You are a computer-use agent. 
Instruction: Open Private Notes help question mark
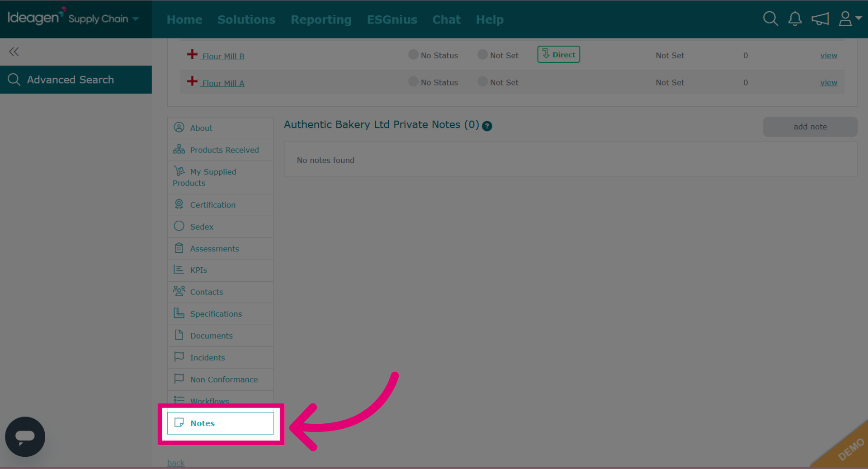click(x=487, y=126)
